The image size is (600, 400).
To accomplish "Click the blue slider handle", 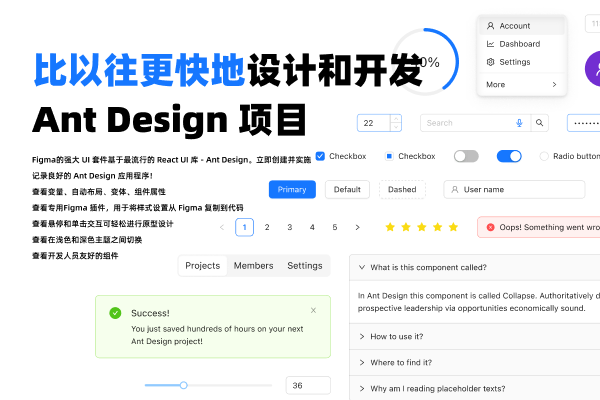I will [x=184, y=385].
